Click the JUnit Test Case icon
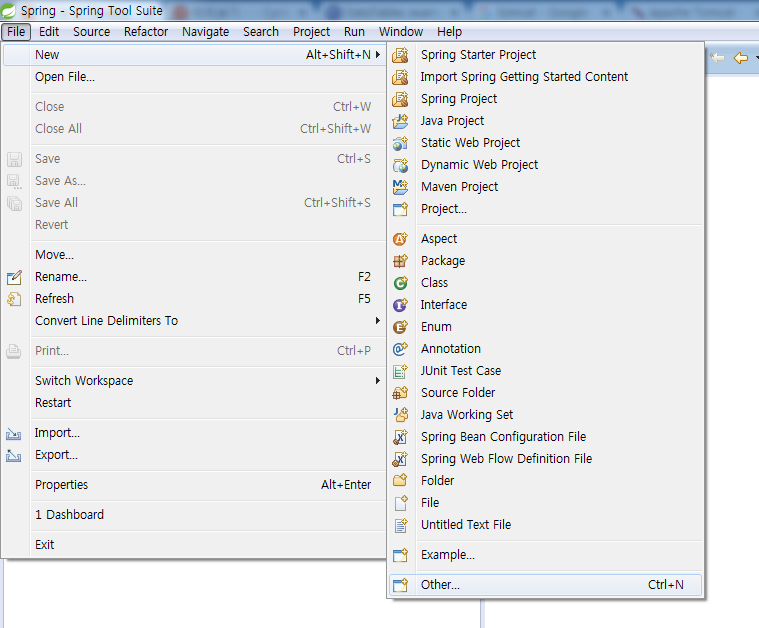The height and width of the screenshot is (628, 759). 400,371
